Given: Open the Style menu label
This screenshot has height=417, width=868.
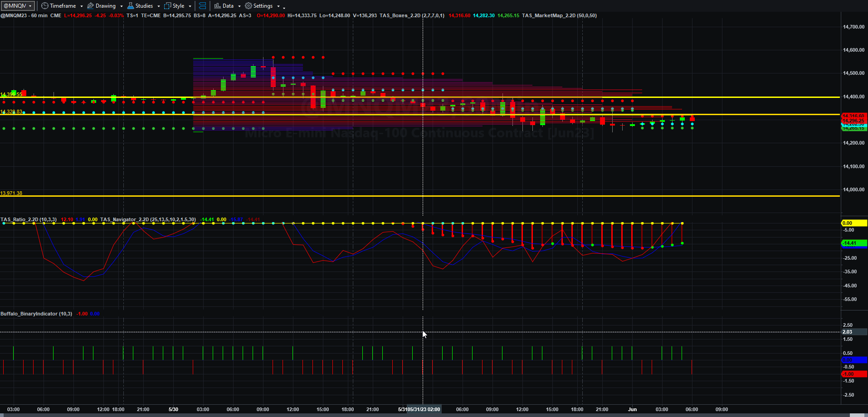Looking at the screenshot, I should click(178, 6).
